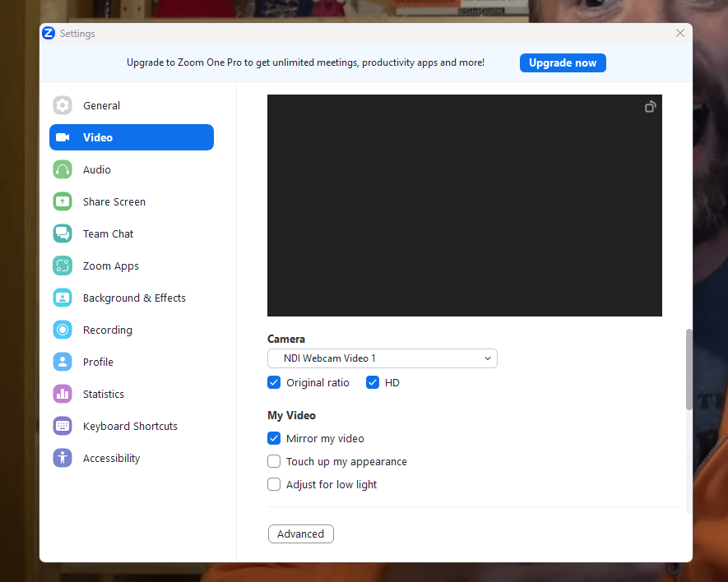Screen dimensions: 728x582
Task: Open the General settings section
Action: click(132, 105)
